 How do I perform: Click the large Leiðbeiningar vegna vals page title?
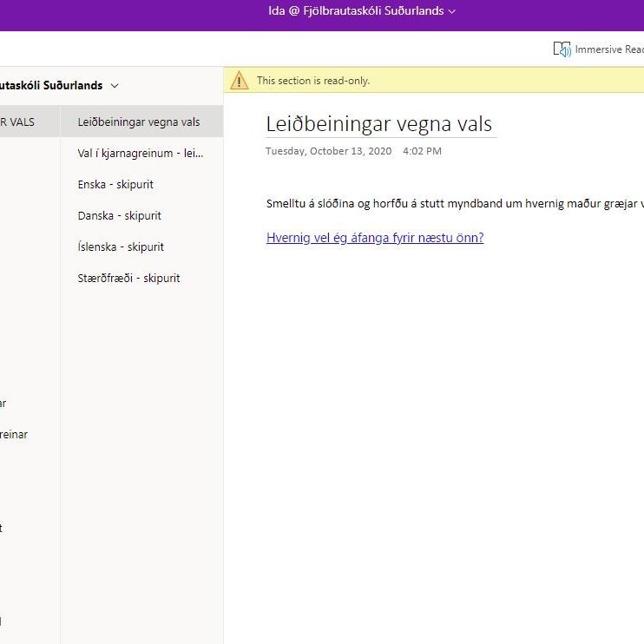(379, 124)
